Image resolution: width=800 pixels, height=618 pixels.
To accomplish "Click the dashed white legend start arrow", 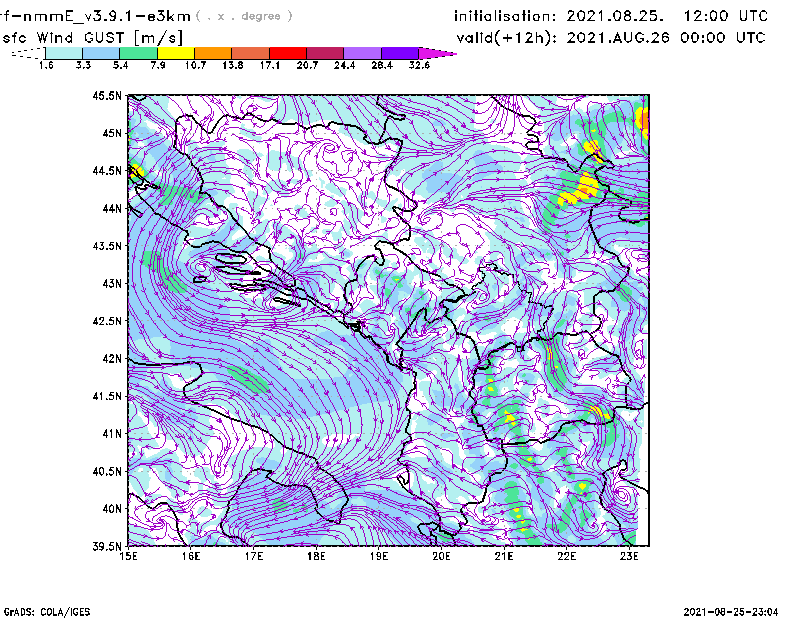I will tap(28, 53).
